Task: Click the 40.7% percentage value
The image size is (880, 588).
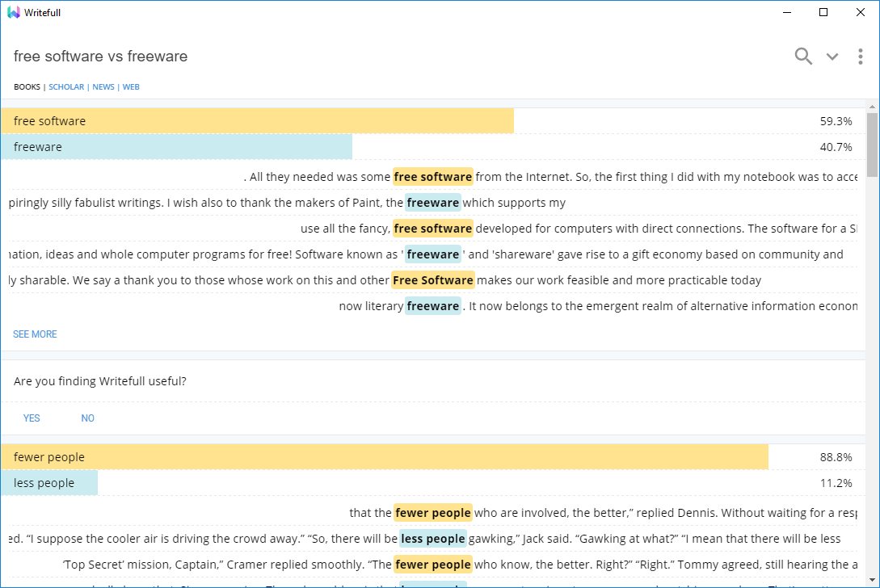Action: (836, 147)
